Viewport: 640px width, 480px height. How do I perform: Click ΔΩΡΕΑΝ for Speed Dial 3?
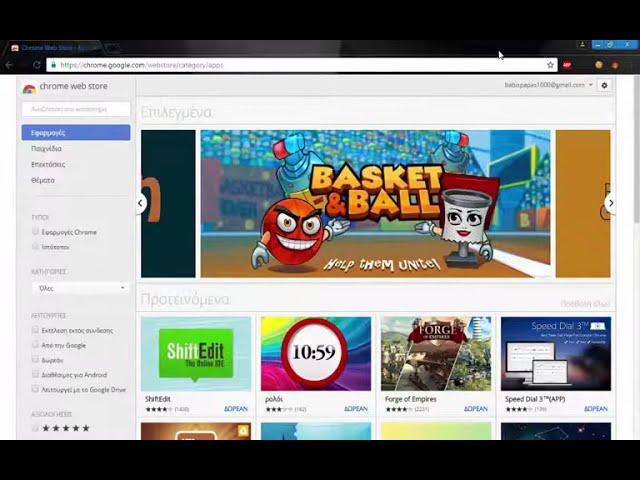[596, 409]
